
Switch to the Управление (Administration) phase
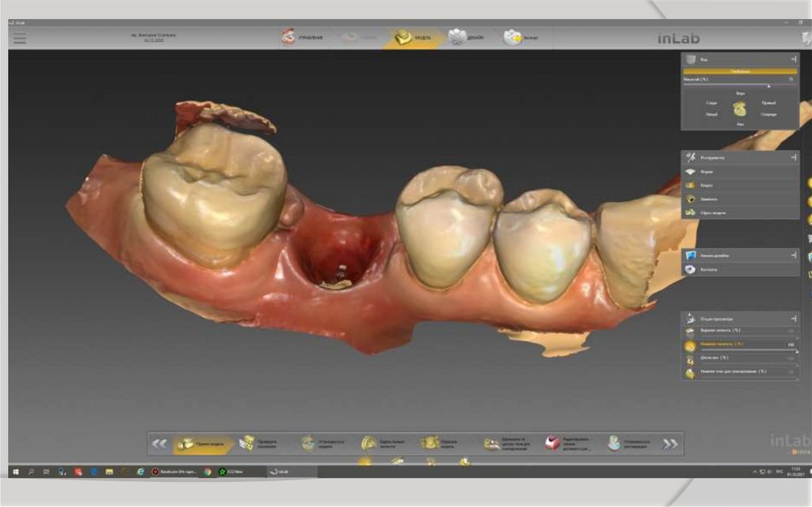click(x=302, y=37)
